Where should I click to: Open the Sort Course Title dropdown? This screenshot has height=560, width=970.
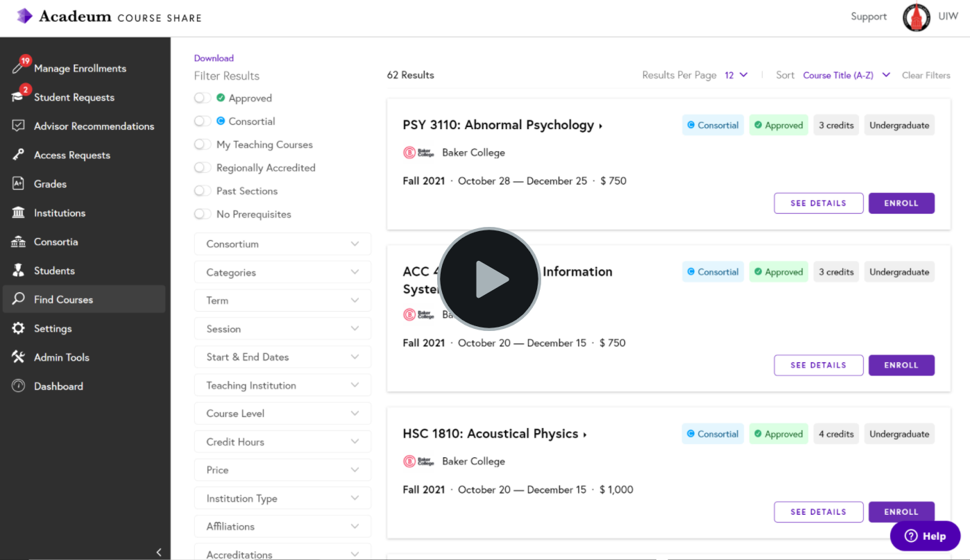click(846, 75)
